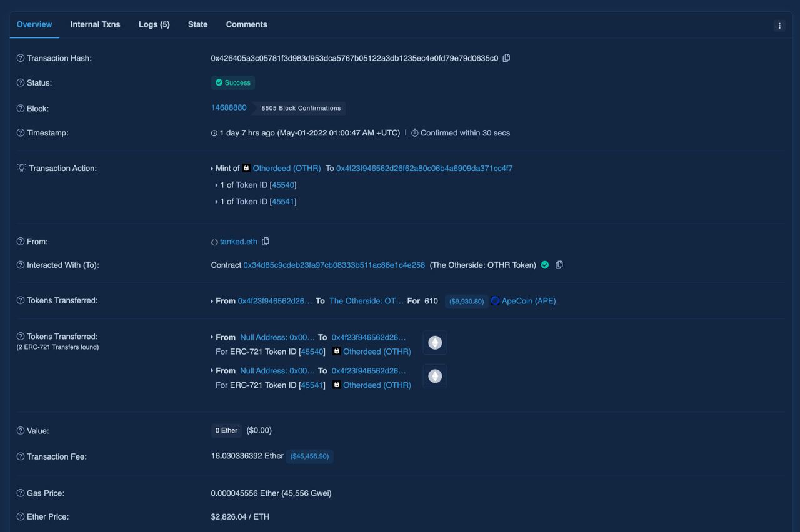
Task: Click help icon beside Value
Action: tap(21, 431)
